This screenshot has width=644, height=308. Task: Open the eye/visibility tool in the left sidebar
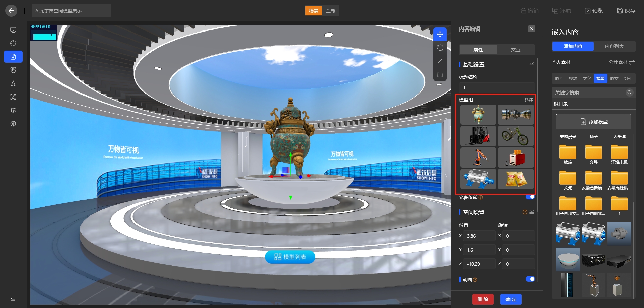(13, 110)
